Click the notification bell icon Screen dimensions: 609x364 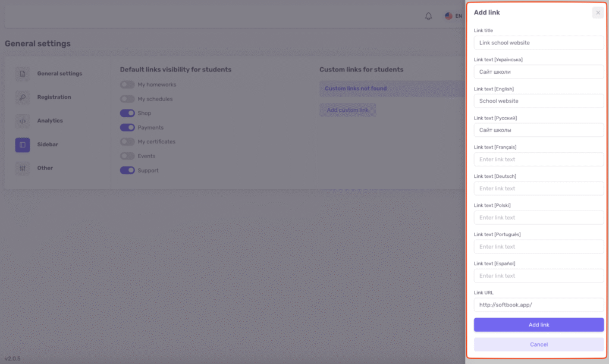click(428, 16)
